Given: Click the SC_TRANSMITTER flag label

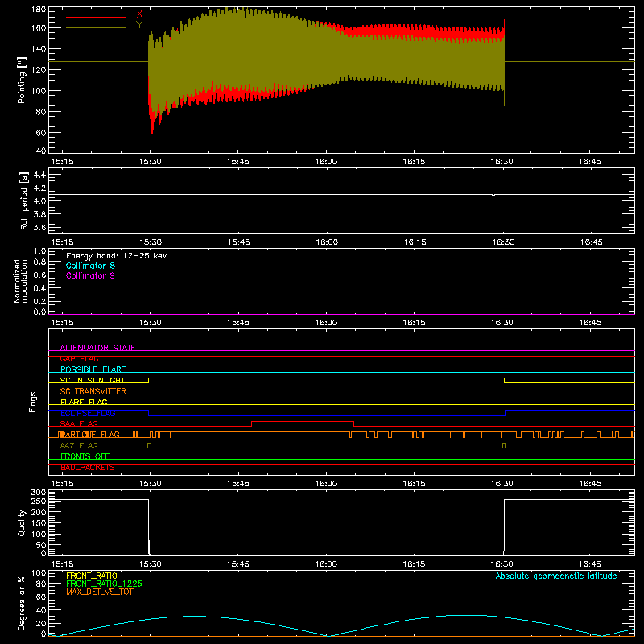Looking at the screenshot, I should click(93, 391).
